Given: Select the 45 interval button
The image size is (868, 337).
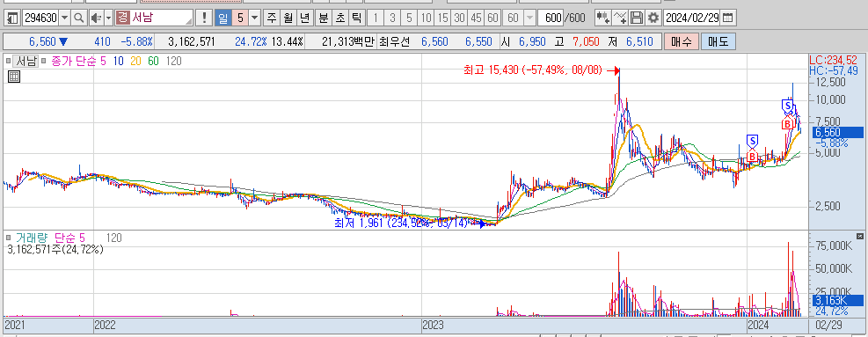Looking at the screenshot, I should [x=476, y=18].
